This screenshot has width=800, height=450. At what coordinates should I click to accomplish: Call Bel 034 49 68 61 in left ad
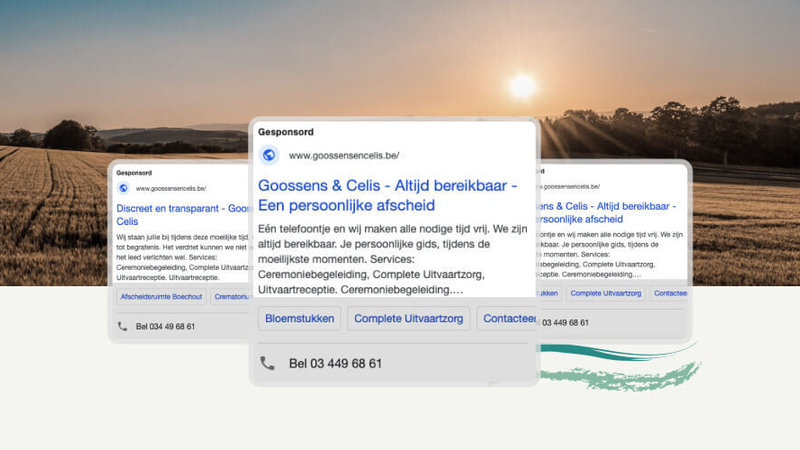[165, 326]
